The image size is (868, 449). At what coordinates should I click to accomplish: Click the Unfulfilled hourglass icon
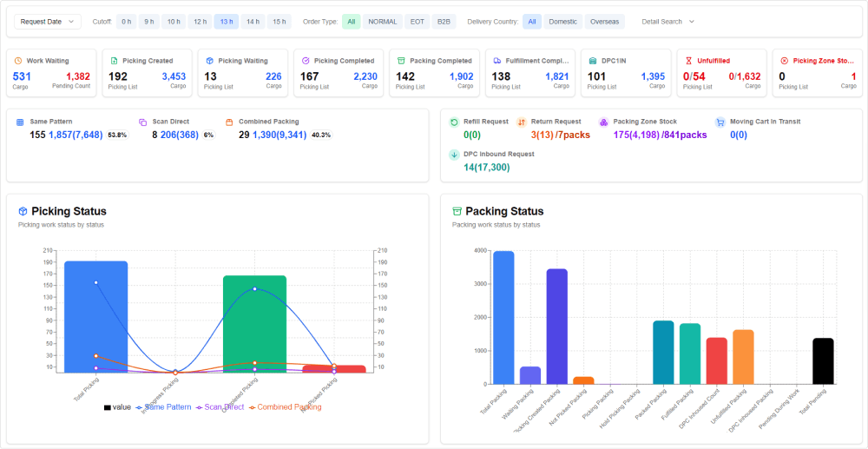pyautogui.click(x=688, y=61)
